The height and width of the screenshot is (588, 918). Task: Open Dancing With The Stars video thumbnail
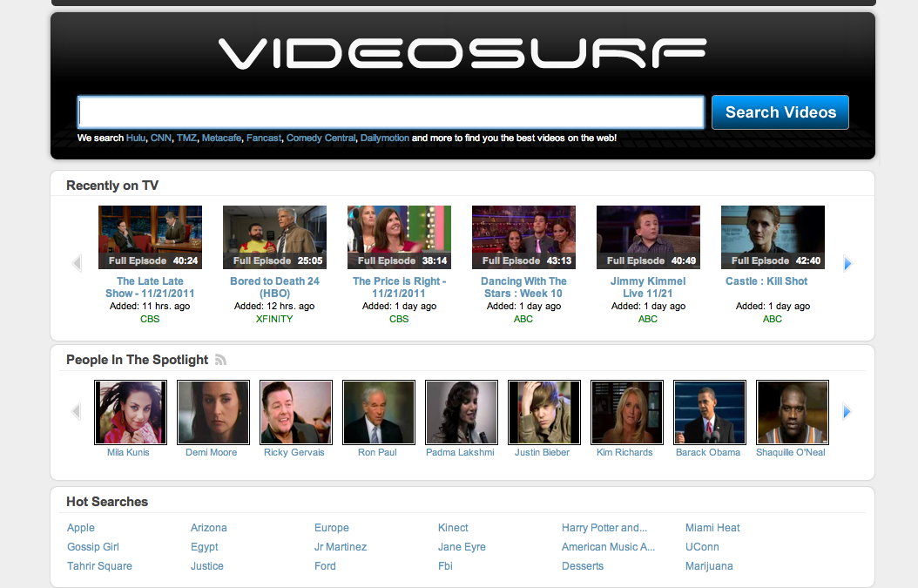[524, 237]
